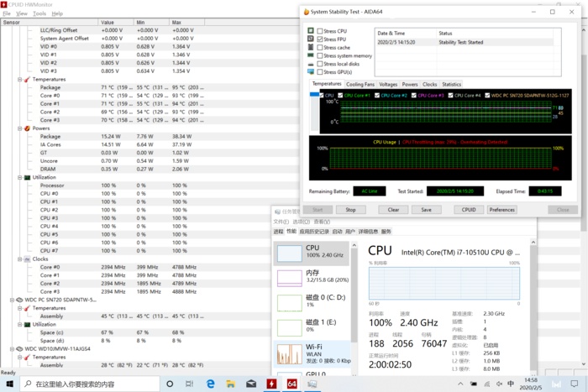
Task: Switch to Statistics tab in AIDA64
Action: point(452,84)
